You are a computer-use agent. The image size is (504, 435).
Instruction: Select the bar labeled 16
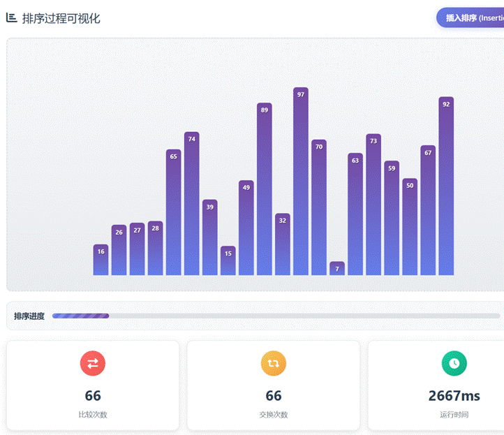[x=101, y=260]
